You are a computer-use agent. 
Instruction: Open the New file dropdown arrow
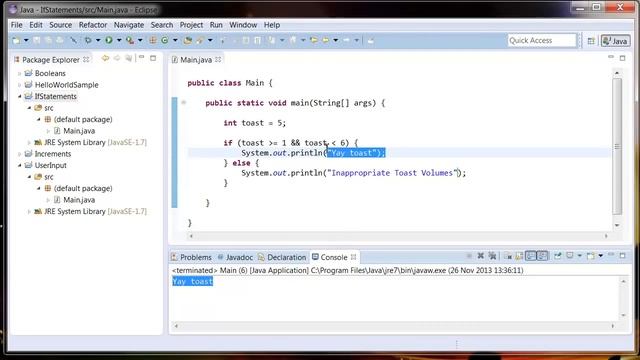26,40
